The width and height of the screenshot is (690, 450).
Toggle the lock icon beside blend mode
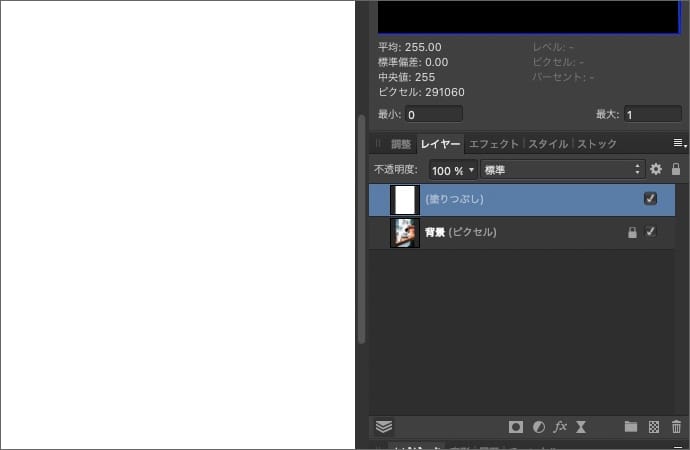(676, 170)
